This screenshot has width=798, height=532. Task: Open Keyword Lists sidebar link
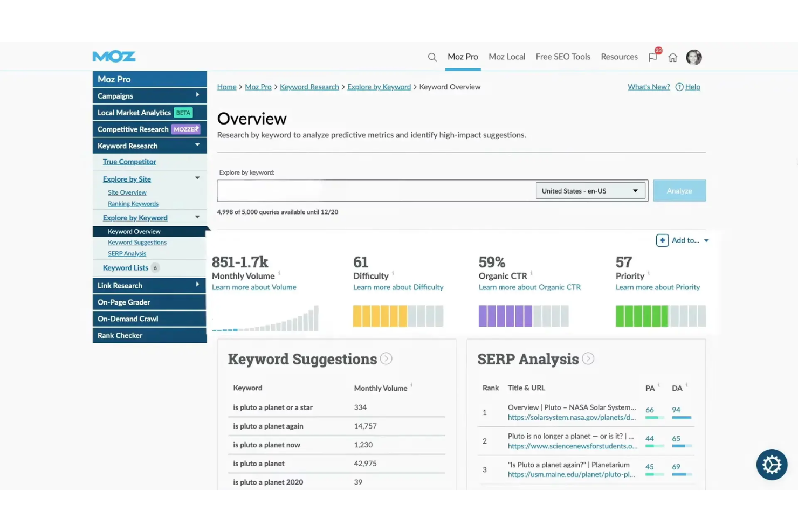[x=126, y=268]
